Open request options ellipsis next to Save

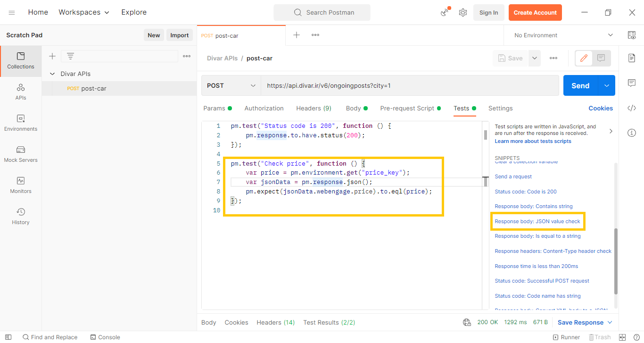pyautogui.click(x=553, y=58)
